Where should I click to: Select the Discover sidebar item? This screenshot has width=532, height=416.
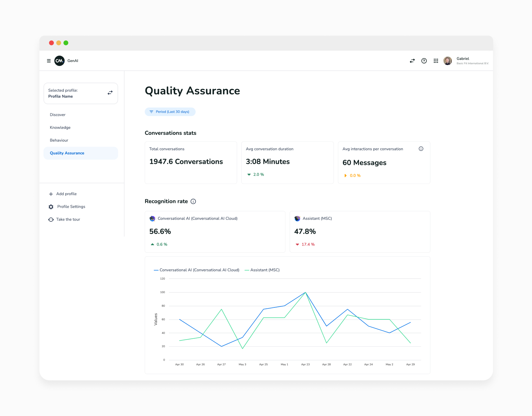pyautogui.click(x=58, y=114)
